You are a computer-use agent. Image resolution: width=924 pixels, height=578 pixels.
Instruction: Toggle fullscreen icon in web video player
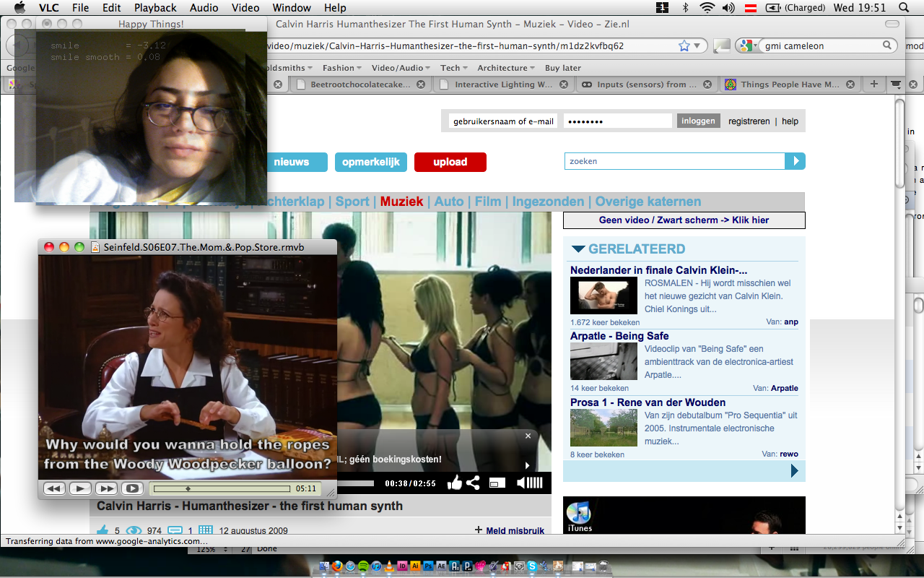pos(497,483)
